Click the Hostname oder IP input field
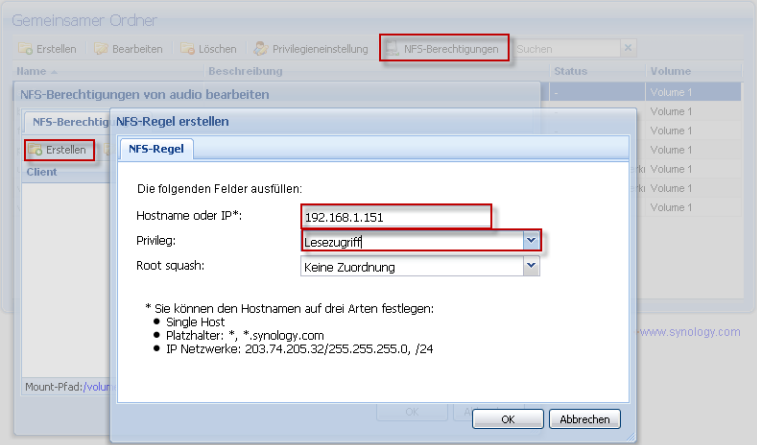Viewport: 757px width, 445px height. pos(396,216)
